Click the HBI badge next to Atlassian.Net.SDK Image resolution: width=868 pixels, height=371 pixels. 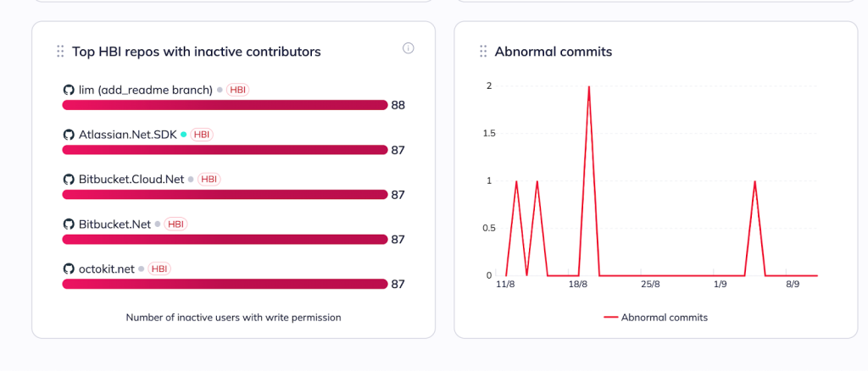pyautogui.click(x=202, y=135)
